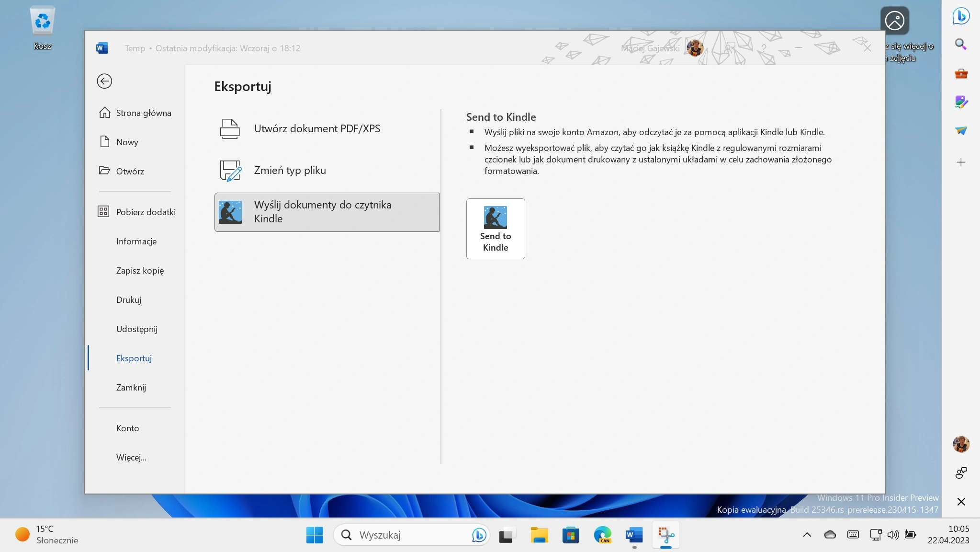
Task: Click the Word logo in title bar
Action: [102, 48]
